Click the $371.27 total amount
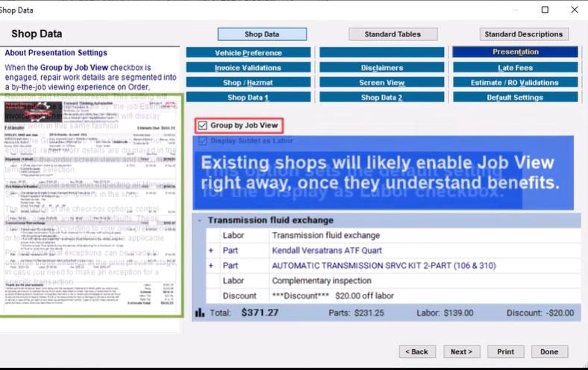588x370 pixels. click(260, 313)
